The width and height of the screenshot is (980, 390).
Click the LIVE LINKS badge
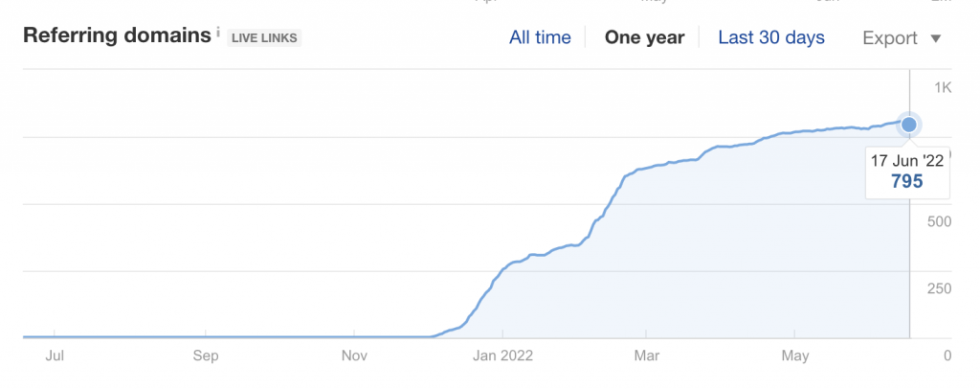(x=264, y=38)
